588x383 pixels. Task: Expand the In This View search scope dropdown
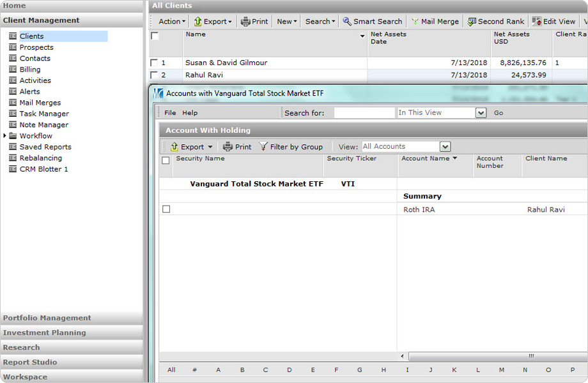(481, 113)
